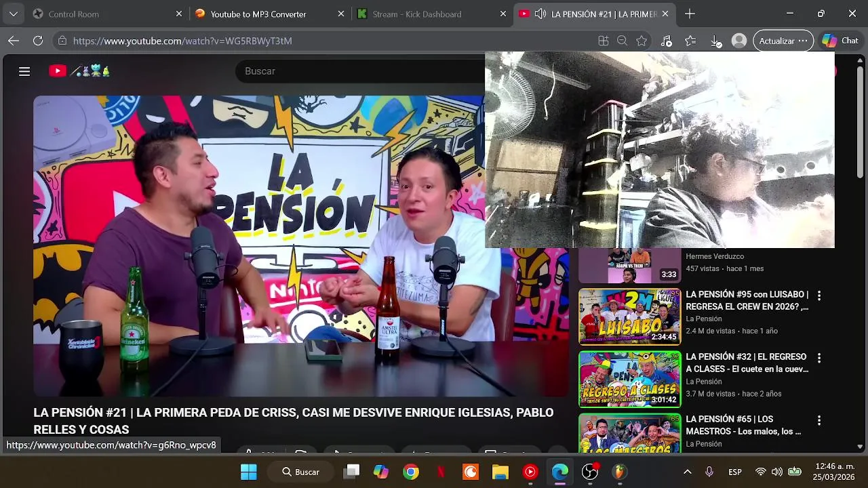
Task: Click '457 vistas · hace 1 mes' text
Action: coord(725,268)
